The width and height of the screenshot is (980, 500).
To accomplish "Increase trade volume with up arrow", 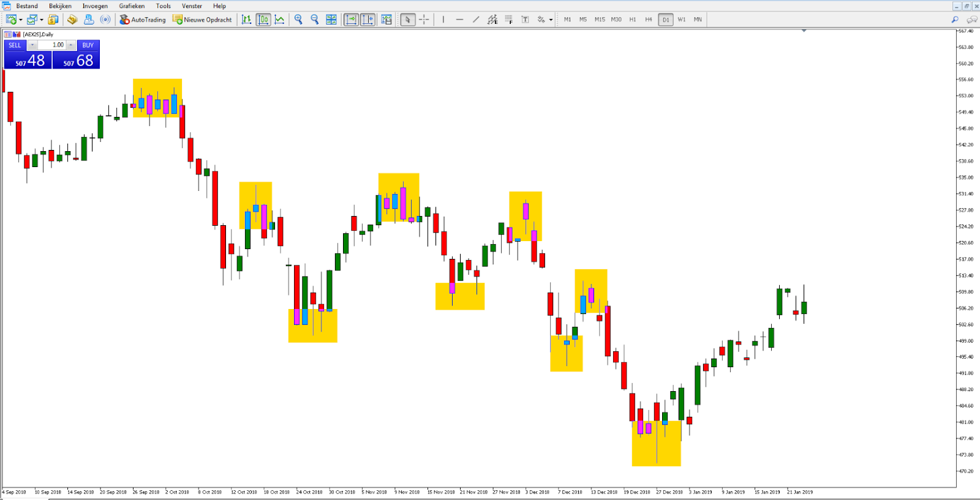I will [71, 45].
